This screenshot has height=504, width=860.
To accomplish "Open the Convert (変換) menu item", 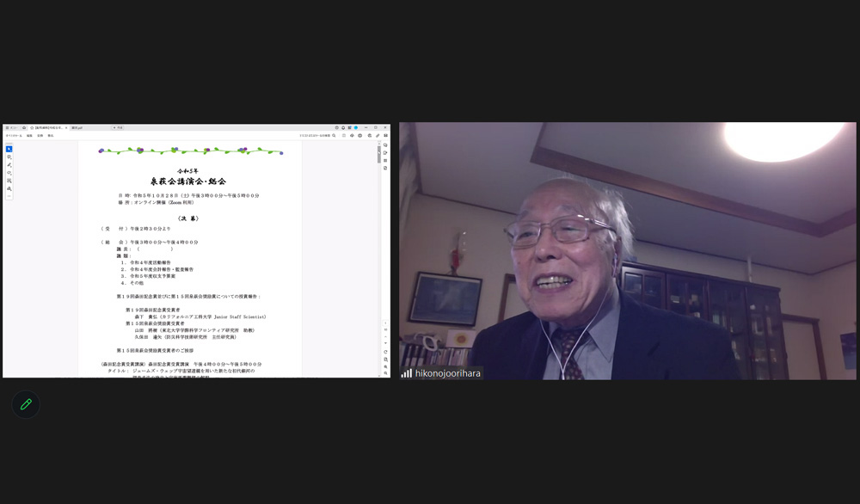I will 40,135.
